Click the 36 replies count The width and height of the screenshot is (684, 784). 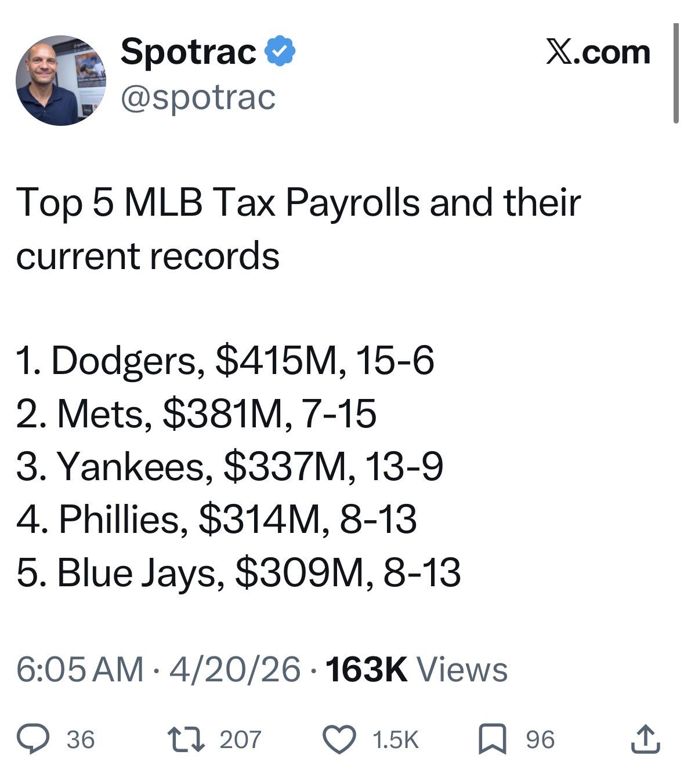(81, 739)
